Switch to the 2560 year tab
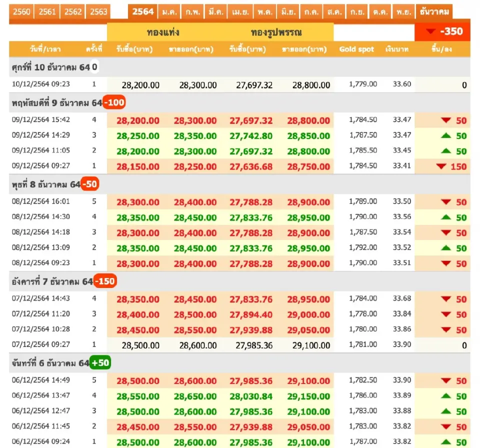 [21, 12]
